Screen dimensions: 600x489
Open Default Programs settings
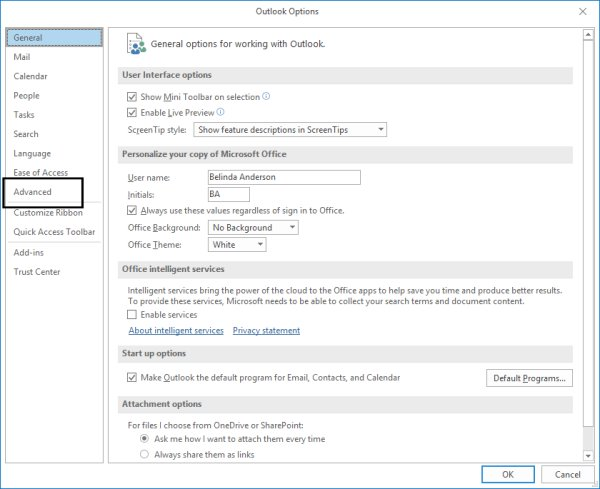point(529,378)
